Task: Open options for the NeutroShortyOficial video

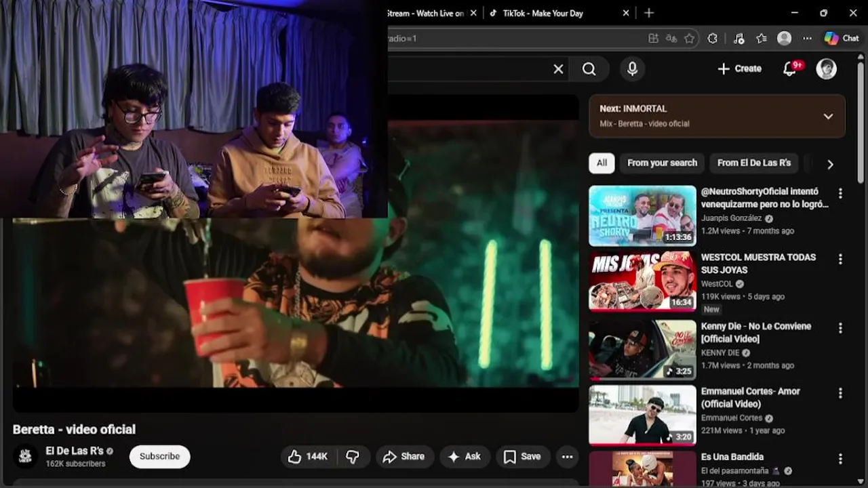Action: (840, 193)
